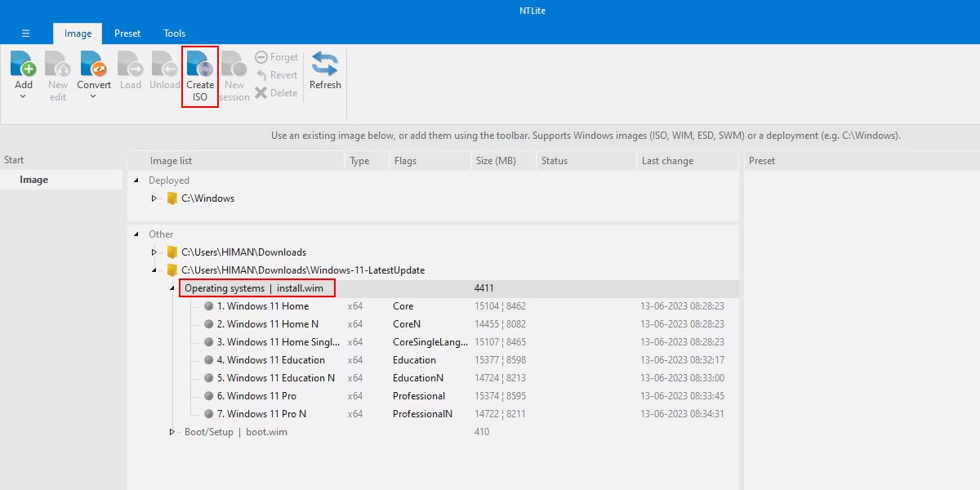Screen dimensions: 980x490
Task: Click the New session icon
Action: click(x=234, y=65)
